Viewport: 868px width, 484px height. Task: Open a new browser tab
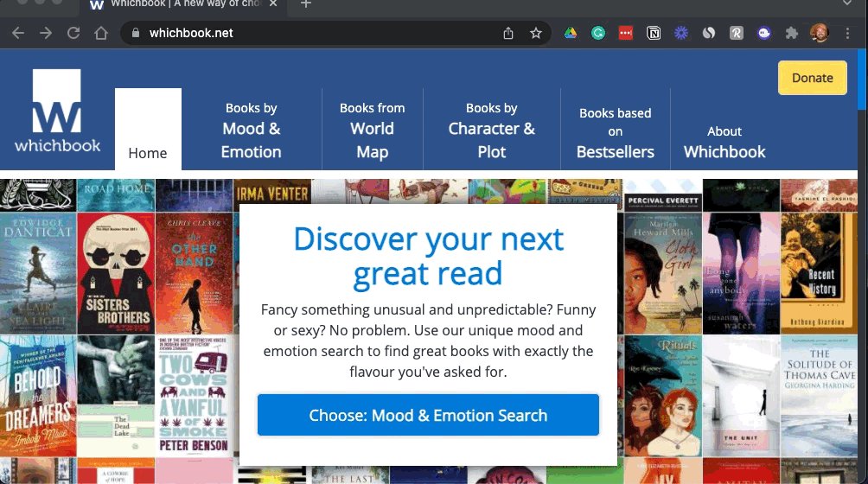pos(305,3)
